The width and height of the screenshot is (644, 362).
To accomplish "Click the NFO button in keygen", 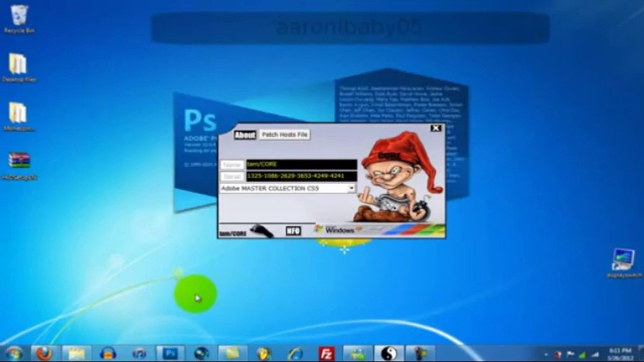I will pyautogui.click(x=293, y=230).
